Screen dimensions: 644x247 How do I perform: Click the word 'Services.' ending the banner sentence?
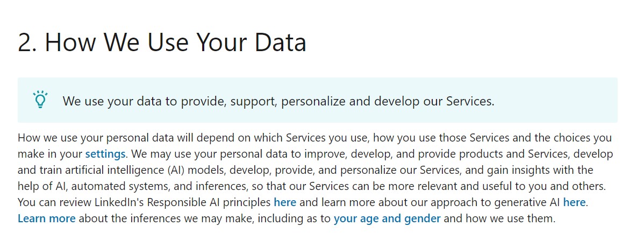470,101
